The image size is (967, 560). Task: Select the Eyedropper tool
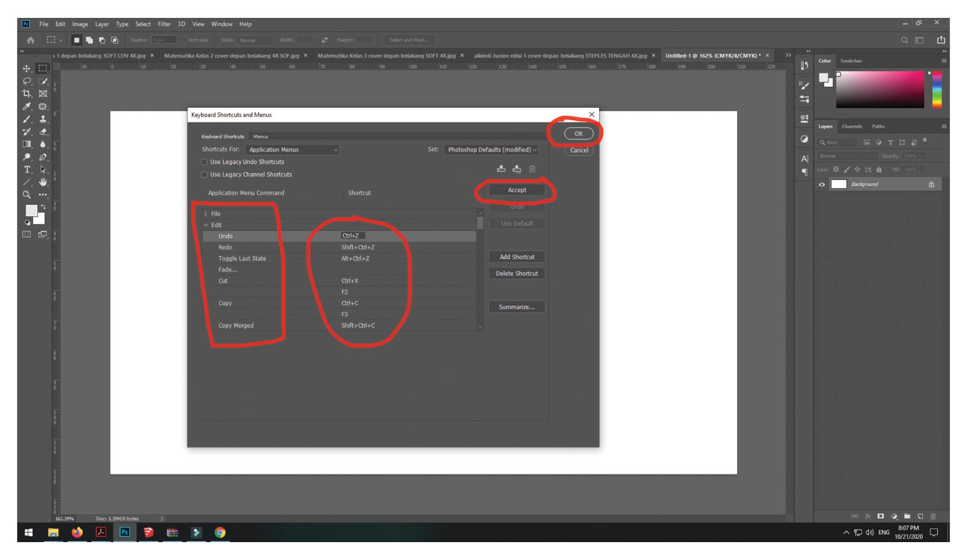pyautogui.click(x=26, y=106)
